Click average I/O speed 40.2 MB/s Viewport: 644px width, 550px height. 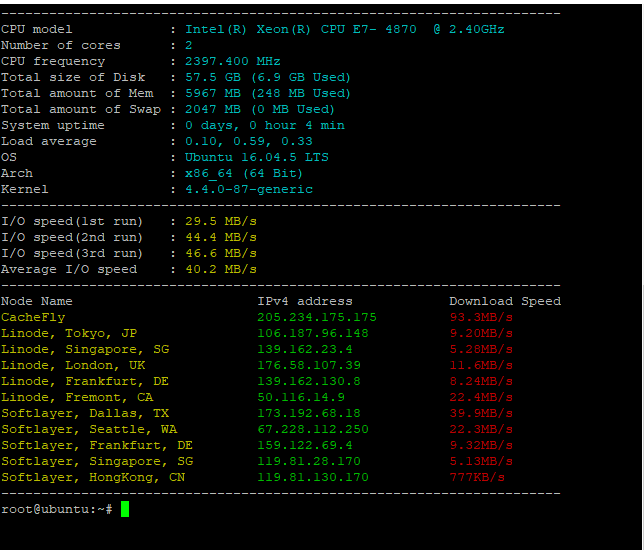(x=221, y=269)
